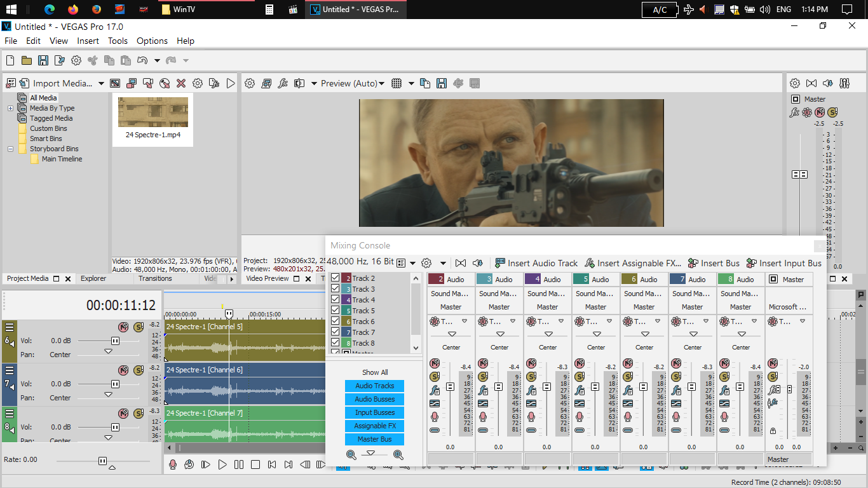Open Track FX on the Track 4 mixer strip
Viewport: 868px width, 488px height.
(531, 390)
